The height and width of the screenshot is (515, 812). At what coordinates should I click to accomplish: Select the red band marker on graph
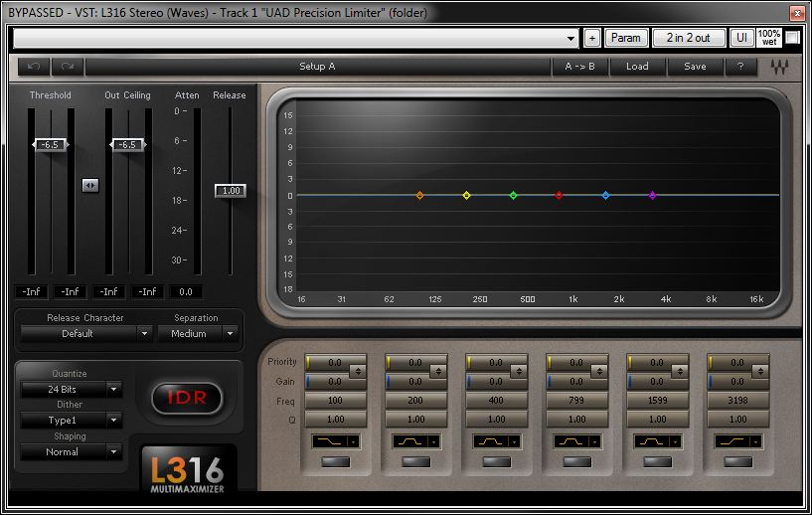(559, 195)
